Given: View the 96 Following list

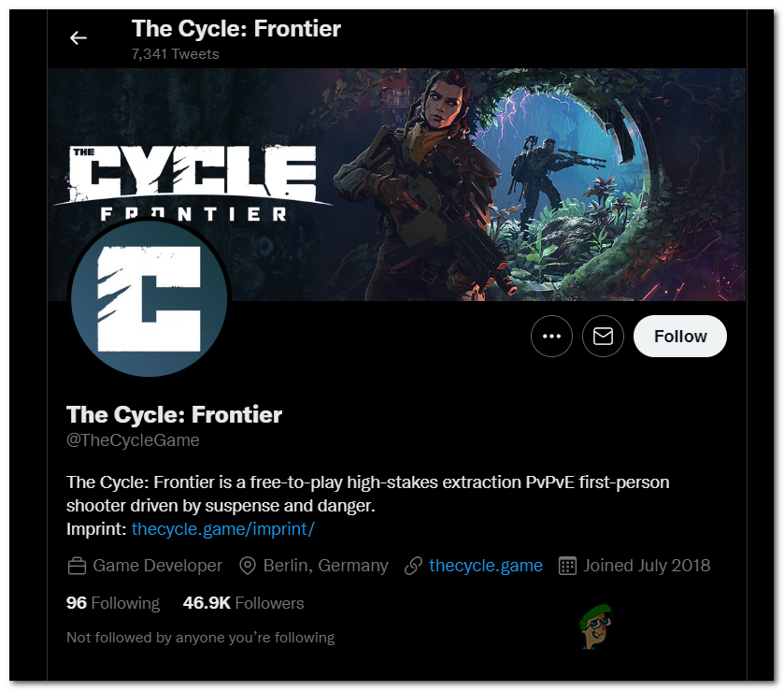Looking at the screenshot, I should [113, 603].
